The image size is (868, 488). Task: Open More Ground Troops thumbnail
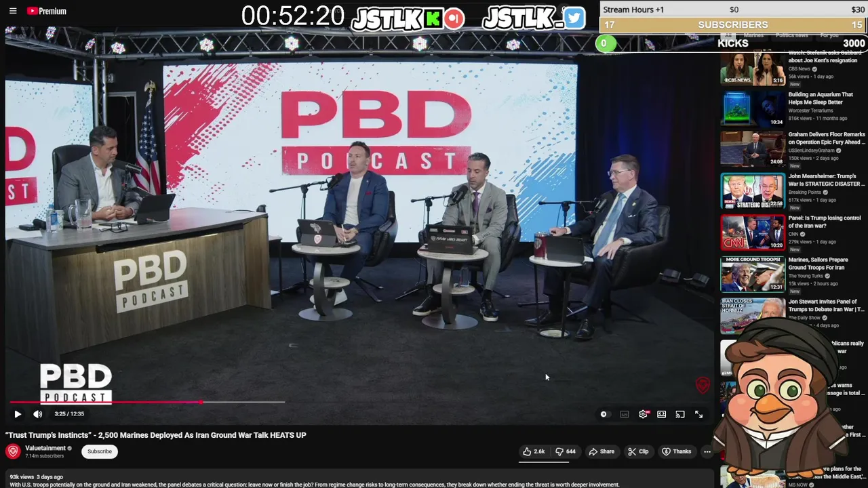tap(752, 274)
